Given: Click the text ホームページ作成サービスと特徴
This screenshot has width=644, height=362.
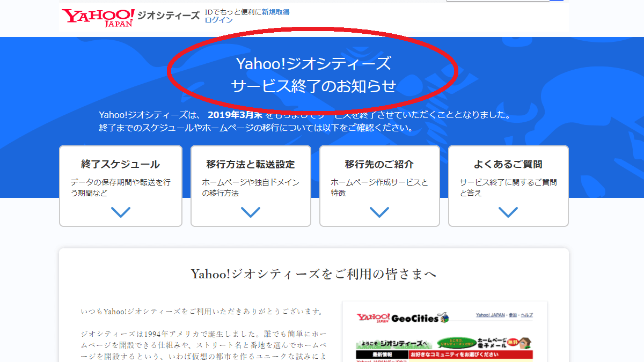Looking at the screenshot, I should [x=379, y=188].
